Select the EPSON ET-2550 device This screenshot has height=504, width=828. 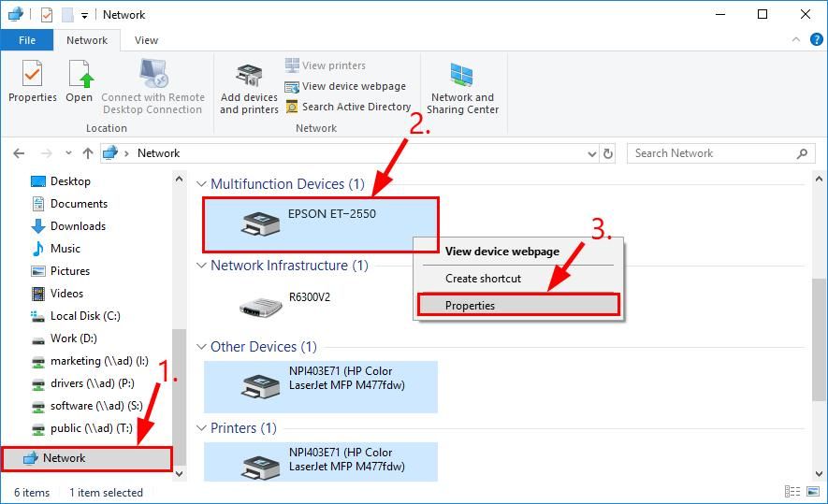point(320,223)
